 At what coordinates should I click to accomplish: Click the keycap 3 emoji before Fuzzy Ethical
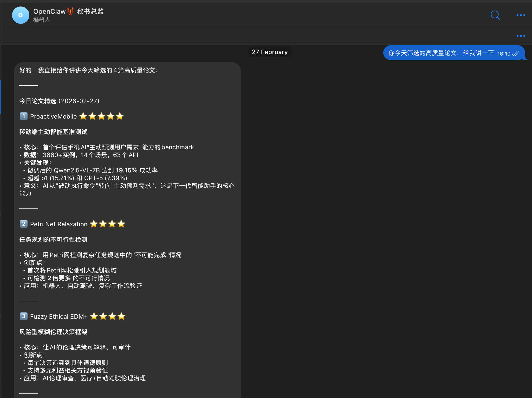pos(24,316)
